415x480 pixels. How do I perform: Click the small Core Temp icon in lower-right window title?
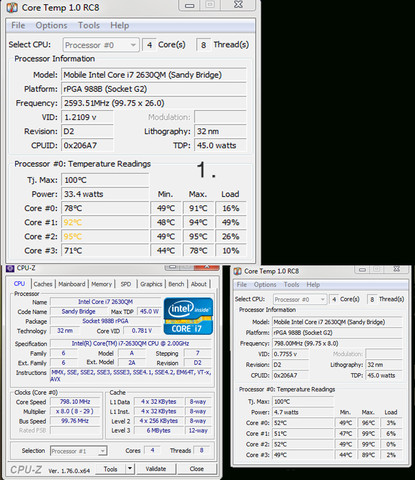[x=238, y=271]
